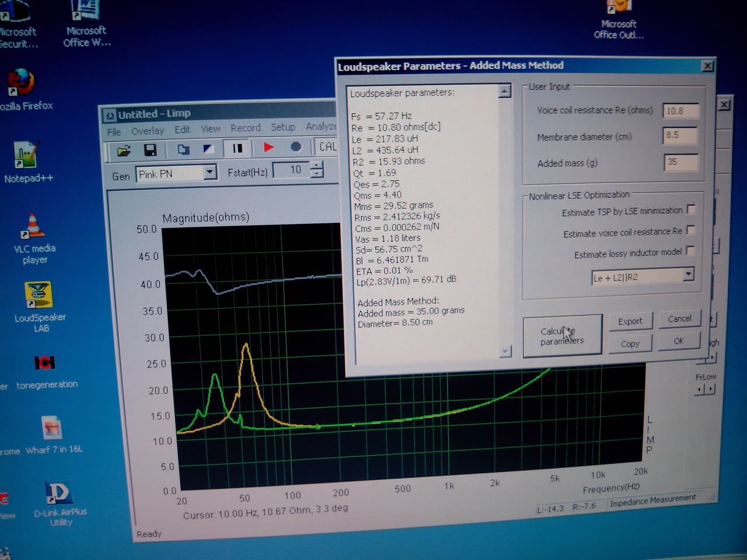Click Added mass (g) input field
Viewport: 747px width, 560px height.
(680, 162)
